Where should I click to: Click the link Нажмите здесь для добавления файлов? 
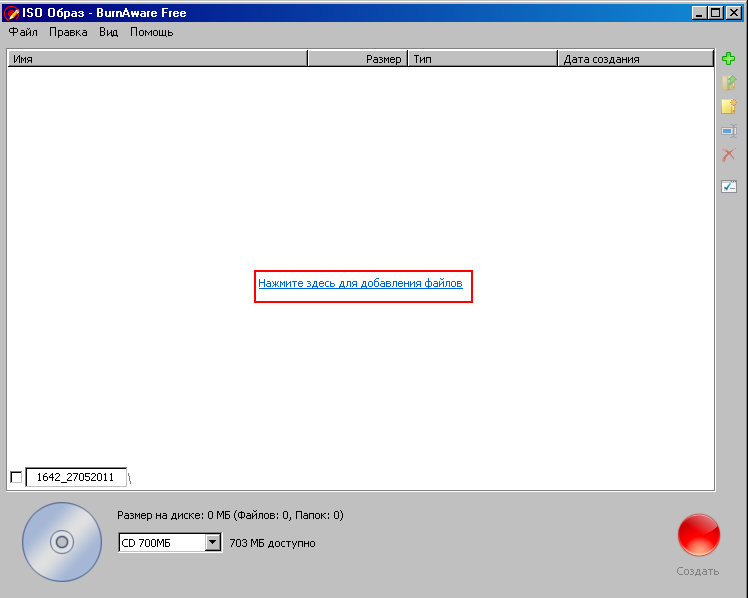point(360,283)
